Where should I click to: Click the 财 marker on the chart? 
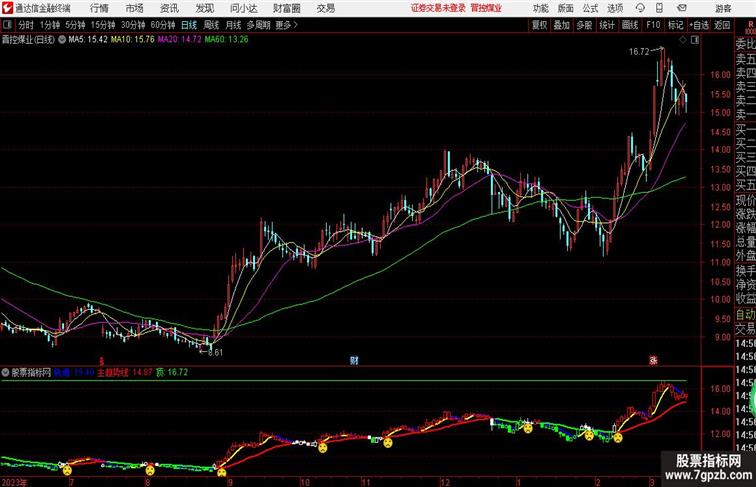pos(354,360)
